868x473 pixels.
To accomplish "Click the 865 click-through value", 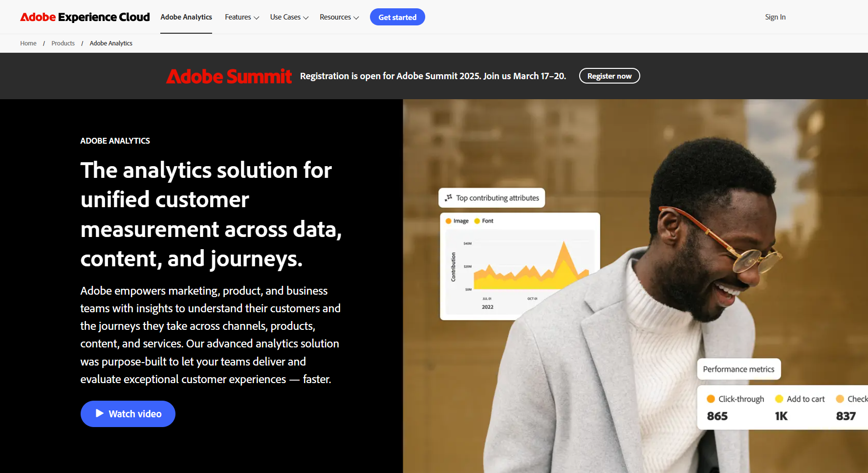I will (x=717, y=416).
